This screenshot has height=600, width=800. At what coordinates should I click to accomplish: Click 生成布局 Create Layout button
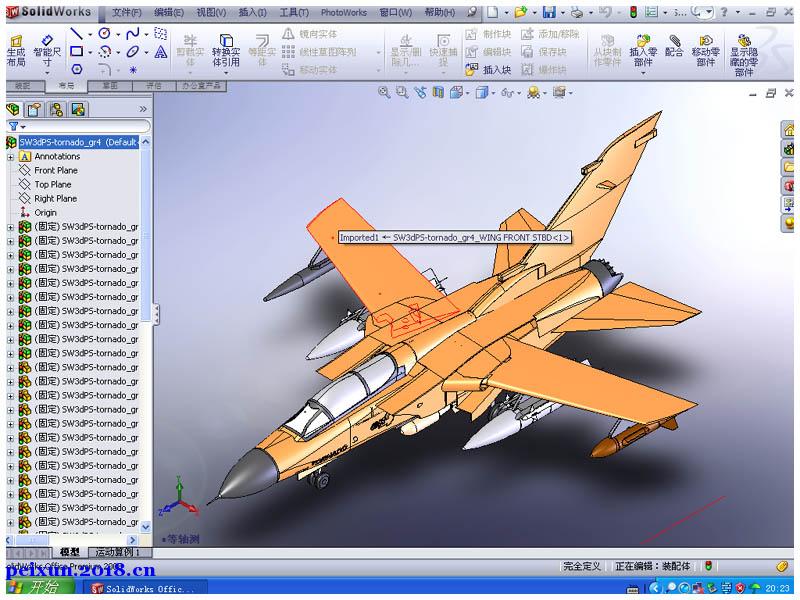16,51
